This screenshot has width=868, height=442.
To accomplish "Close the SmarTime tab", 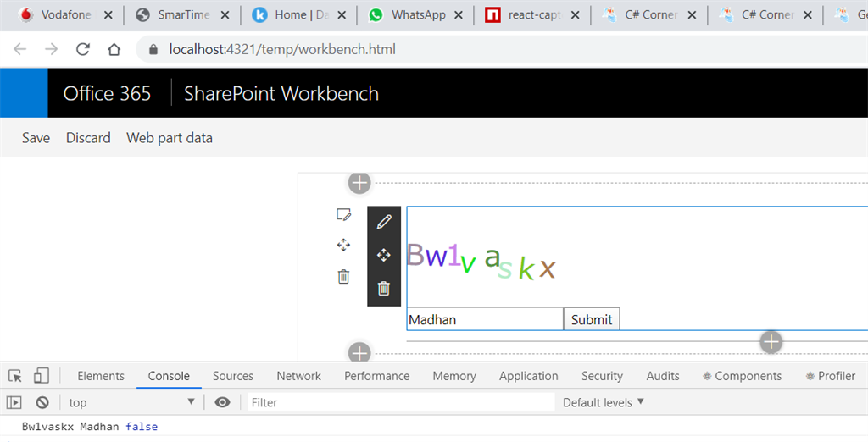I will click(225, 15).
